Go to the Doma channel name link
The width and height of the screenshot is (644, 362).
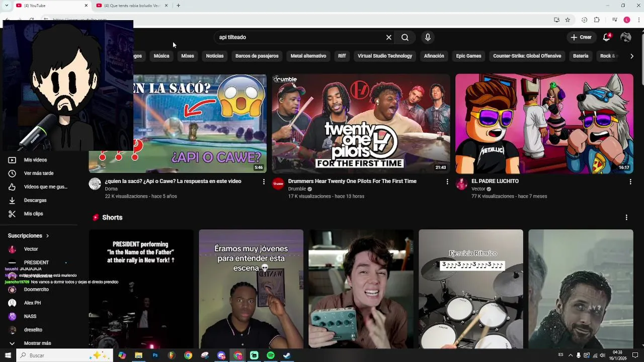tap(111, 189)
